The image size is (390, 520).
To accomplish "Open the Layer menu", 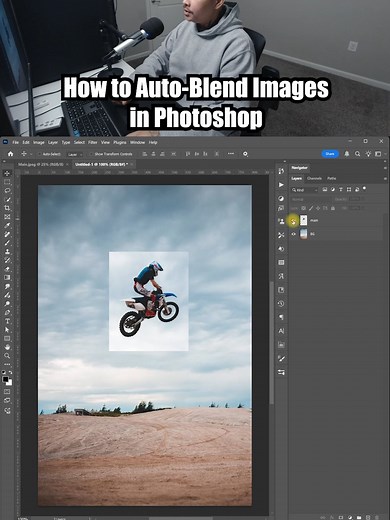I will click(53, 142).
